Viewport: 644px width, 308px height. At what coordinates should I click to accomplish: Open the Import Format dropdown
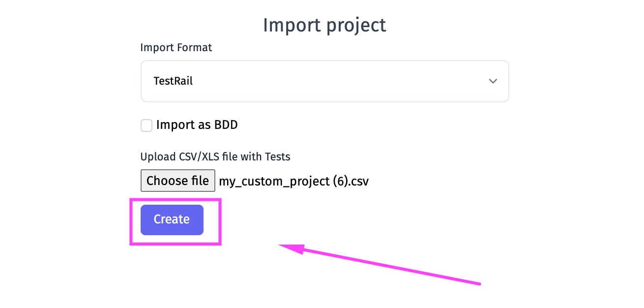click(x=324, y=81)
